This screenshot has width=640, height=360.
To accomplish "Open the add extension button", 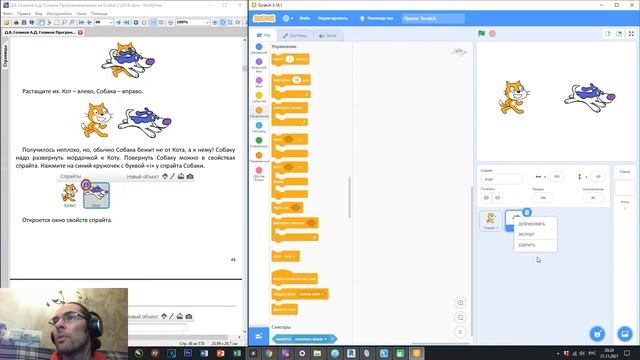I will click(x=259, y=336).
